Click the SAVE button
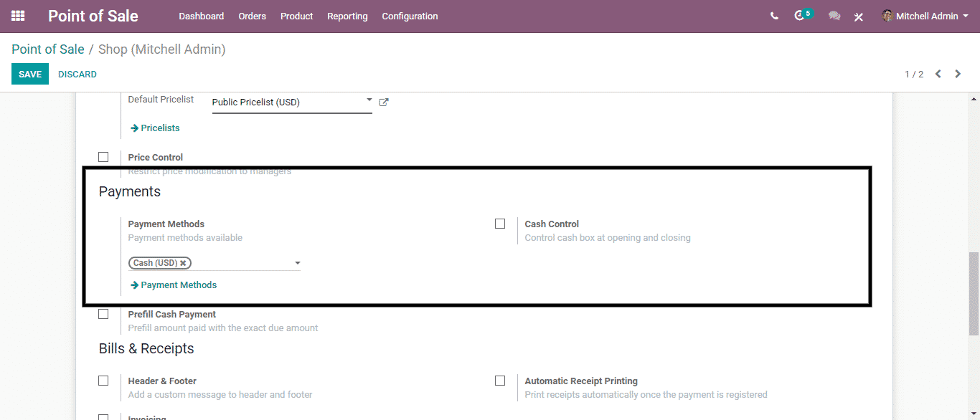 click(30, 74)
